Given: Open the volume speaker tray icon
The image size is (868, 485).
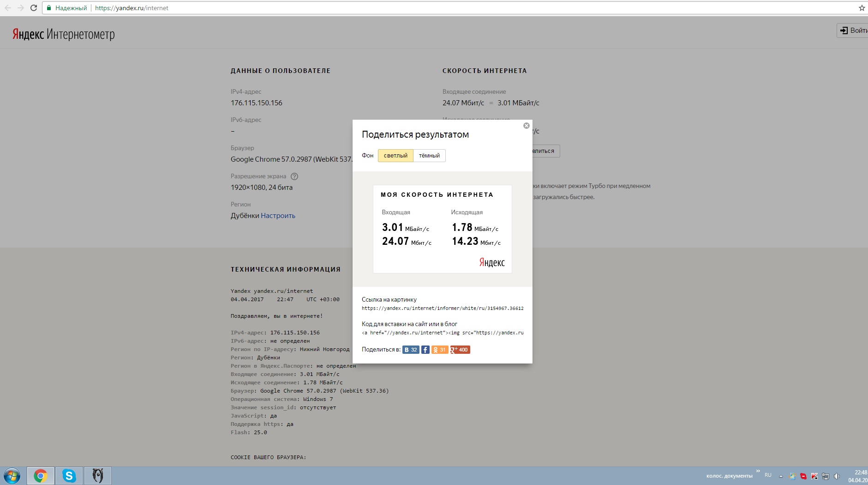Looking at the screenshot, I should click(x=837, y=476).
